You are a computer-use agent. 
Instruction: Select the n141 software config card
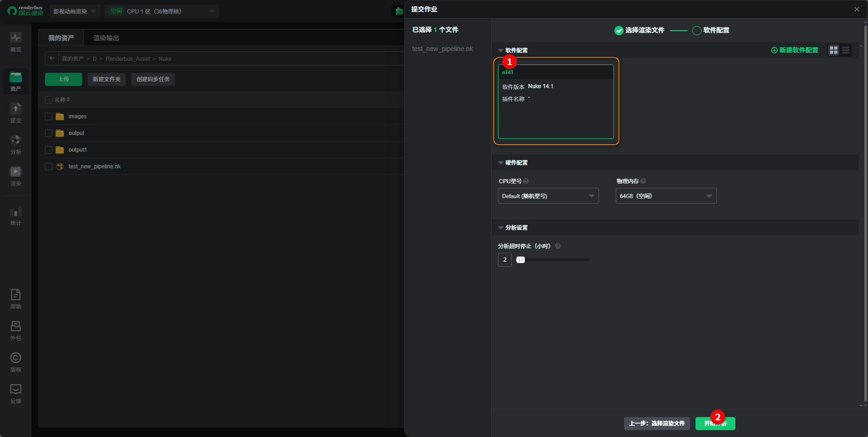(x=556, y=102)
